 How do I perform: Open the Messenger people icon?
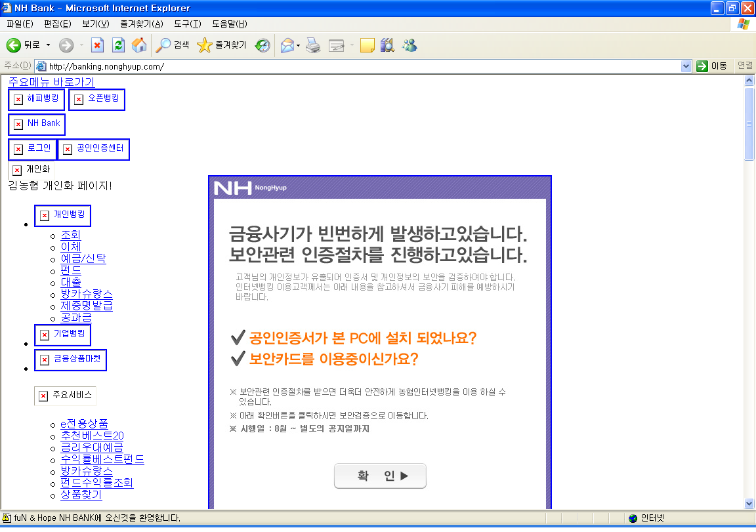pos(409,45)
